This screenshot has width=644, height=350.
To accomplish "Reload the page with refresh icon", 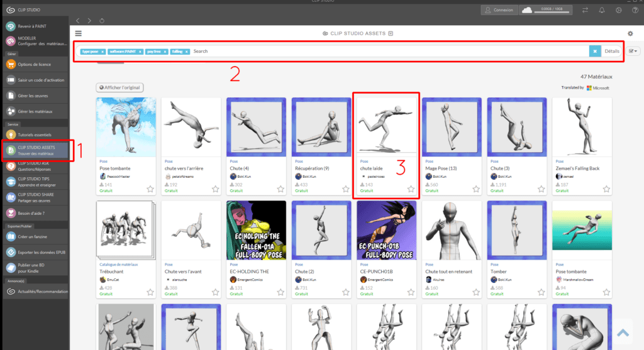I will 102,21.
